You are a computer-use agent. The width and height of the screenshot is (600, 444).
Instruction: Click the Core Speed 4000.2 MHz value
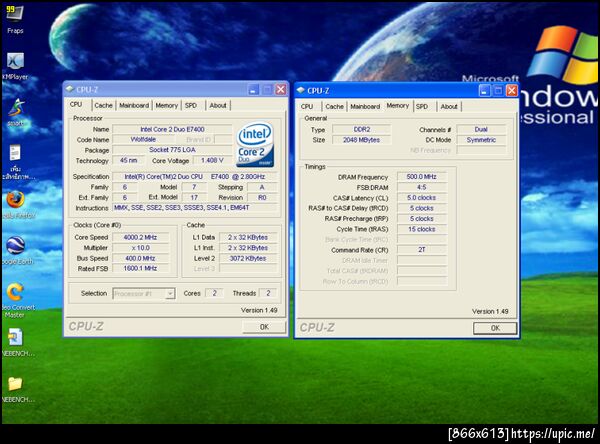coord(140,237)
